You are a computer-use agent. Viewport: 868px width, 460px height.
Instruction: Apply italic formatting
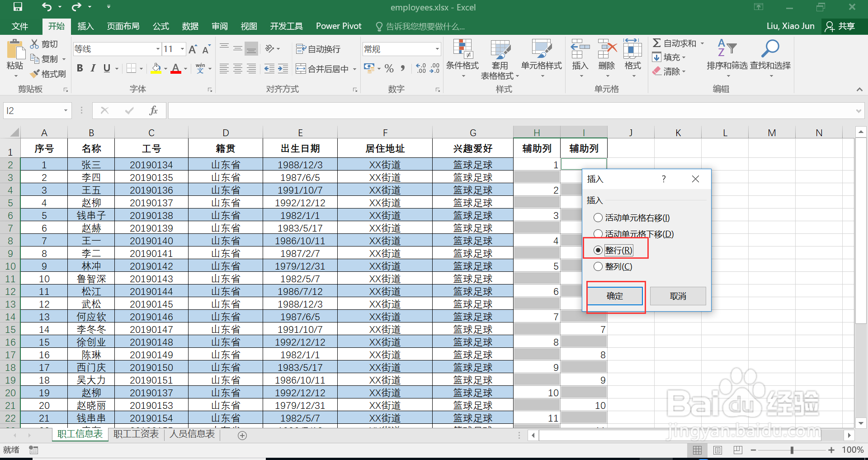click(x=93, y=68)
